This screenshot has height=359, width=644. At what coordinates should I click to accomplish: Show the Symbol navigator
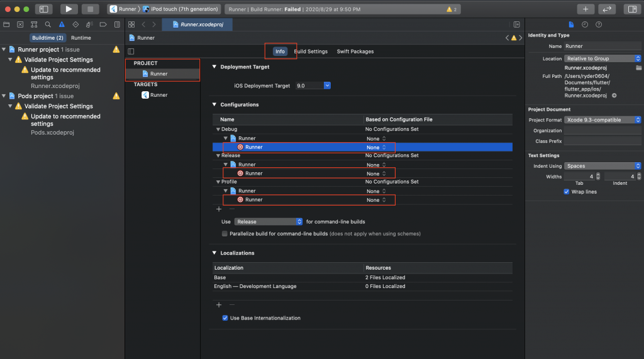[34, 25]
